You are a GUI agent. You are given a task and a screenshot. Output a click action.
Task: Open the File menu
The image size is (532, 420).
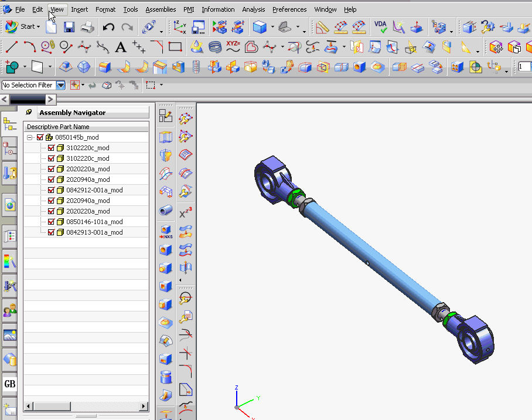click(20, 9)
